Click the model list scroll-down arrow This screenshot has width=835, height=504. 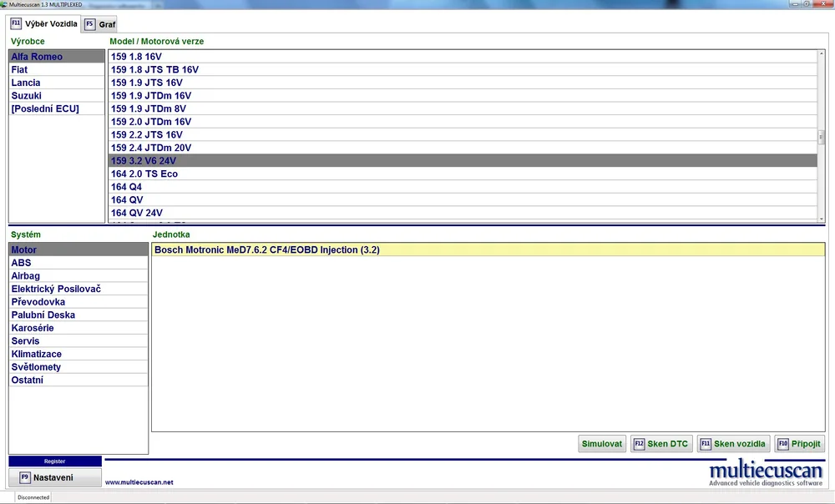[821, 218]
